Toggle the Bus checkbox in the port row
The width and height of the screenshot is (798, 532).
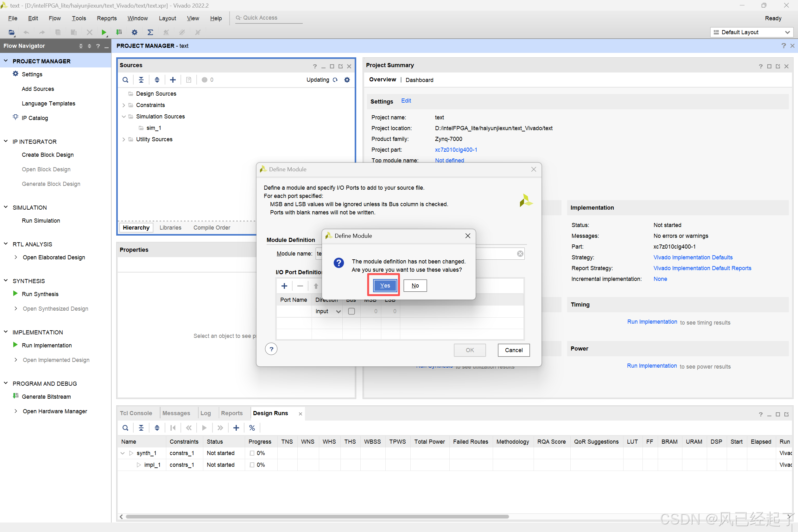pos(351,312)
